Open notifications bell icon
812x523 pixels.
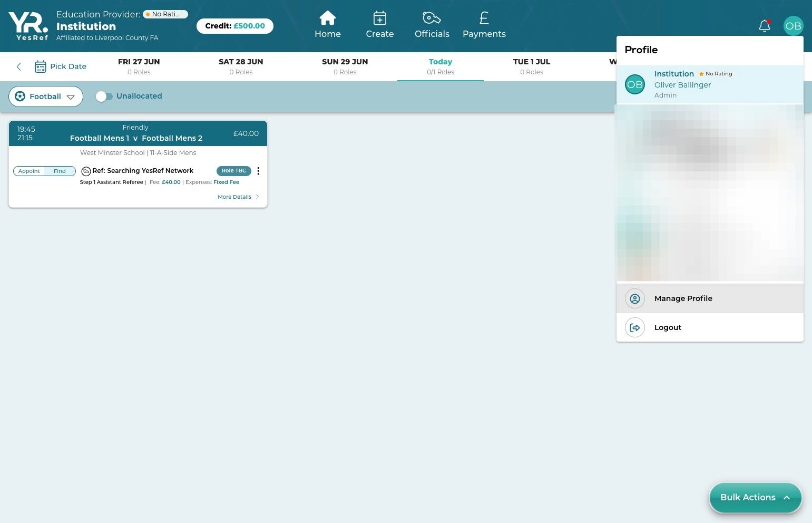[x=765, y=26]
